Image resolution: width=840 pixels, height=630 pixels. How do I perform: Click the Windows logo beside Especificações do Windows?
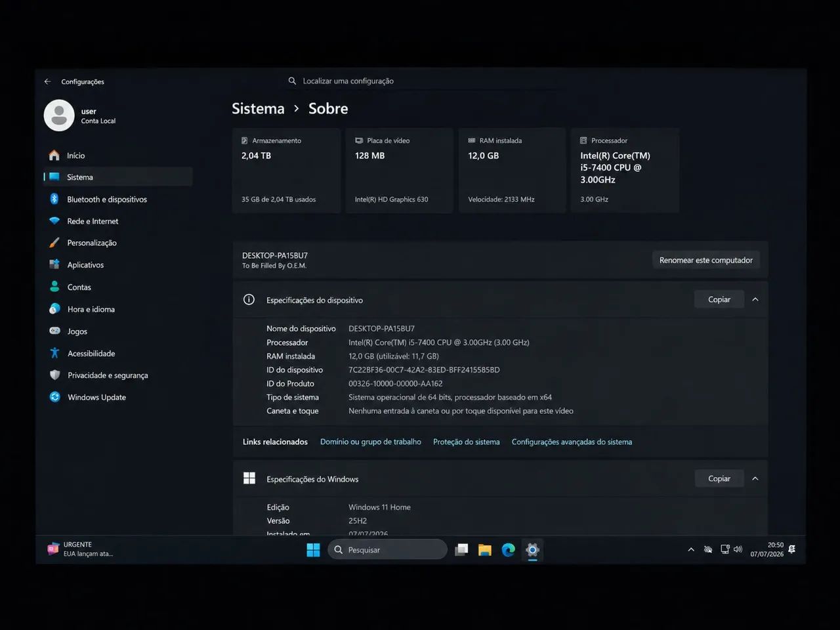point(249,478)
